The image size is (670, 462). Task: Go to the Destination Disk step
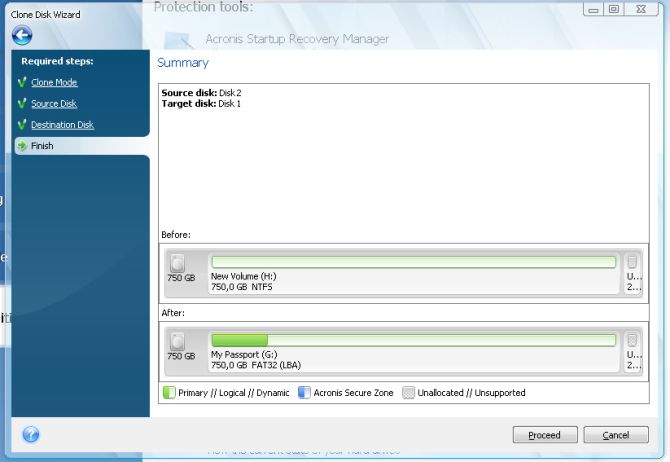pyautogui.click(x=62, y=125)
